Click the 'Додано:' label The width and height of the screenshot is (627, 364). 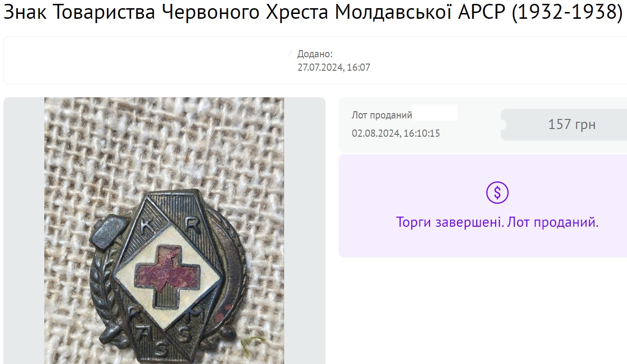(315, 54)
